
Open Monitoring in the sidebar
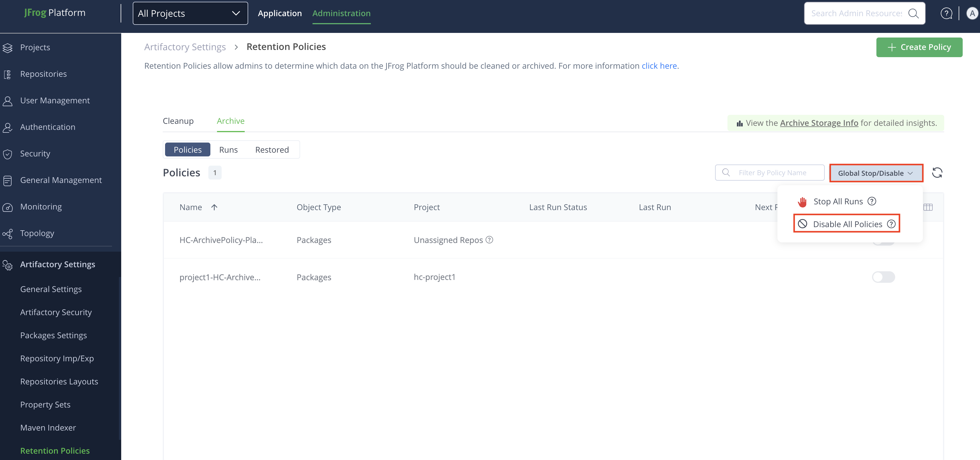click(41, 207)
